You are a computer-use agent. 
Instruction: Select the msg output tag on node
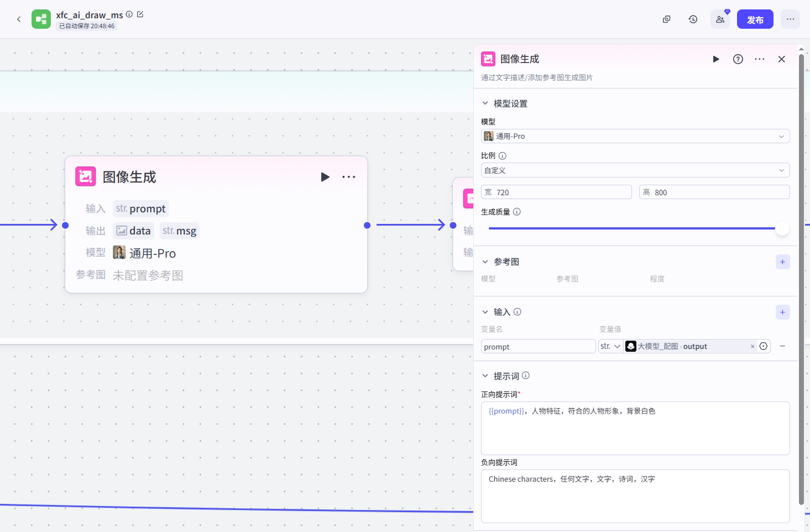pyautogui.click(x=180, y=231)
